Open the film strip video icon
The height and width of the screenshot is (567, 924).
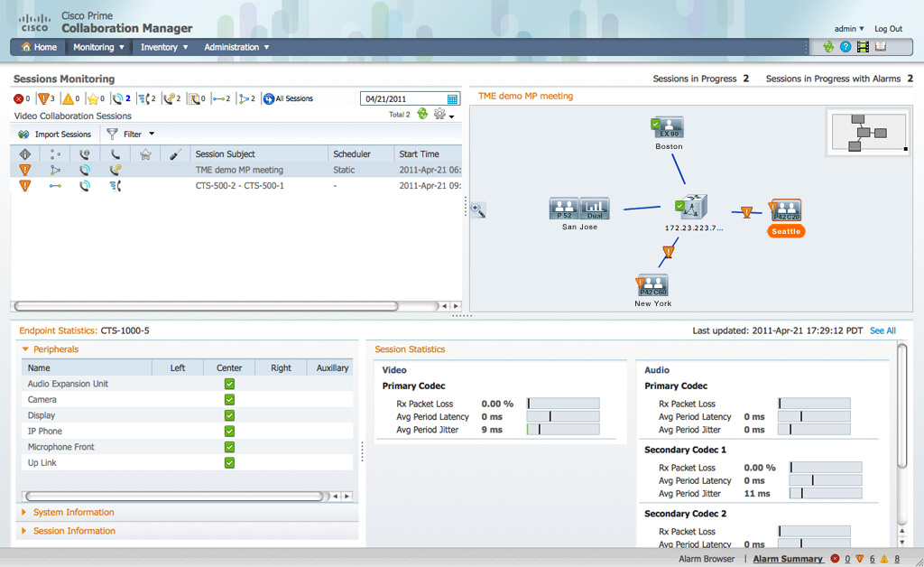tap(863, 47)
